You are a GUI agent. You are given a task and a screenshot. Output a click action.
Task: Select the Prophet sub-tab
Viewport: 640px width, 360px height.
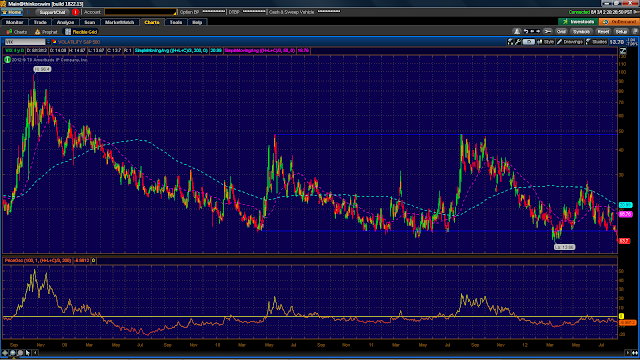(x=46, y=32)
